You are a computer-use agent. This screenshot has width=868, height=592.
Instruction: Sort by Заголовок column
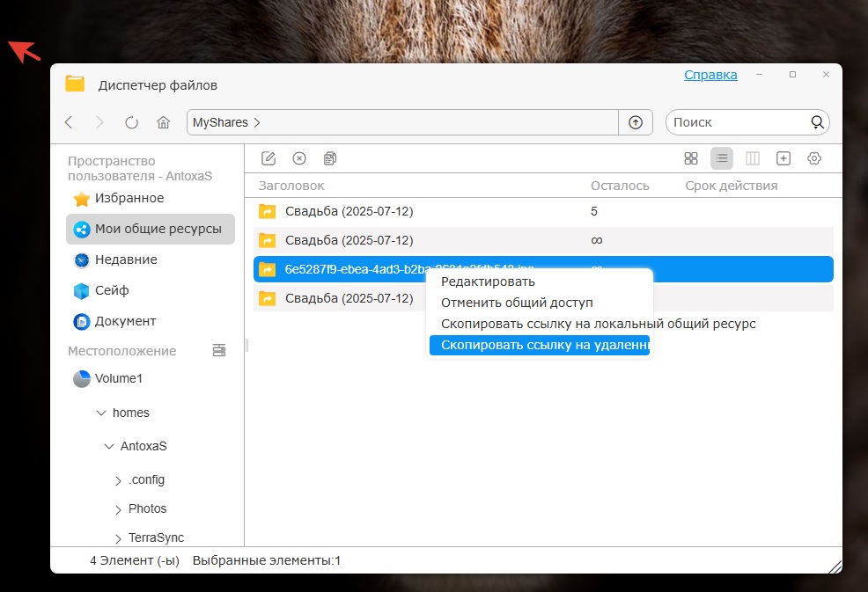pos(291,186)
